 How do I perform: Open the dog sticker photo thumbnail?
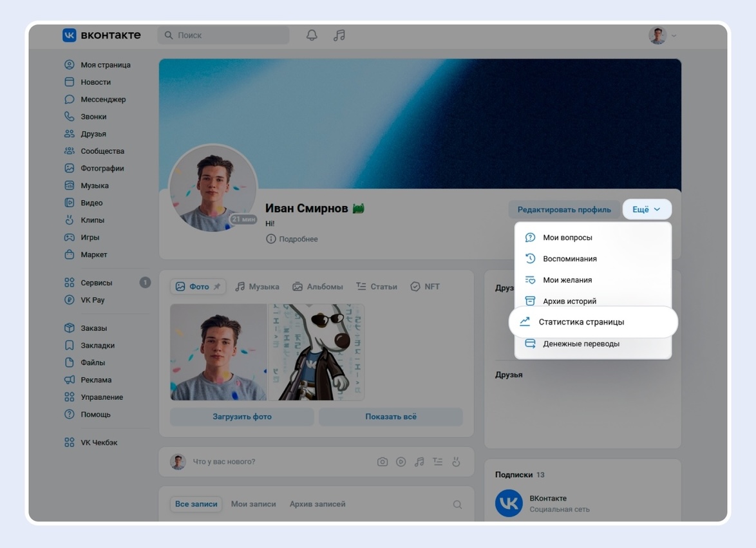pyautogui.click(x=316, y=352)
